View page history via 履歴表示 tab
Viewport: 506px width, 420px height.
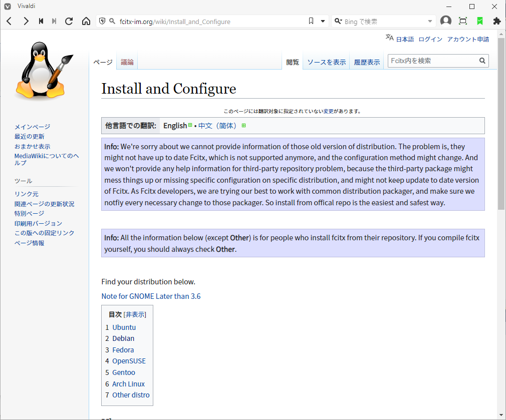(367, 62)
